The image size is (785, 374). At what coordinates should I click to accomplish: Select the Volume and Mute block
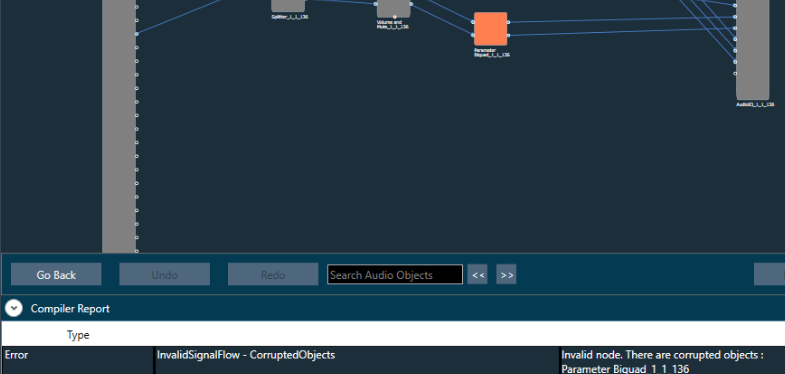[394, 8]
